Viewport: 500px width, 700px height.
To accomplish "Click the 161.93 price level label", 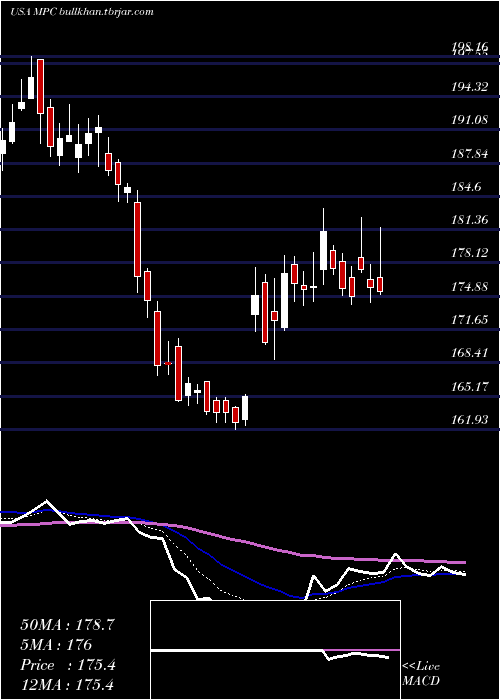I will 469,420.
